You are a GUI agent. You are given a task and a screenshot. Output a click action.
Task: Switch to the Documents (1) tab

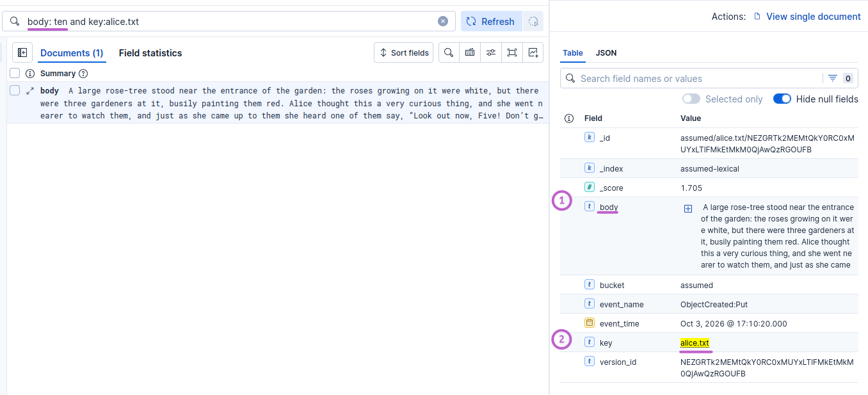[72, 53]
